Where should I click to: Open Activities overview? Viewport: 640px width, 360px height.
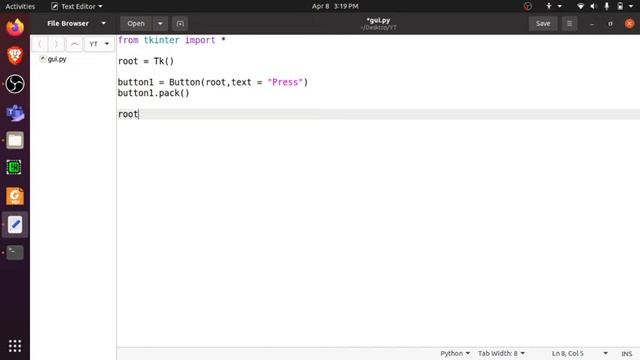click(20, 6)
